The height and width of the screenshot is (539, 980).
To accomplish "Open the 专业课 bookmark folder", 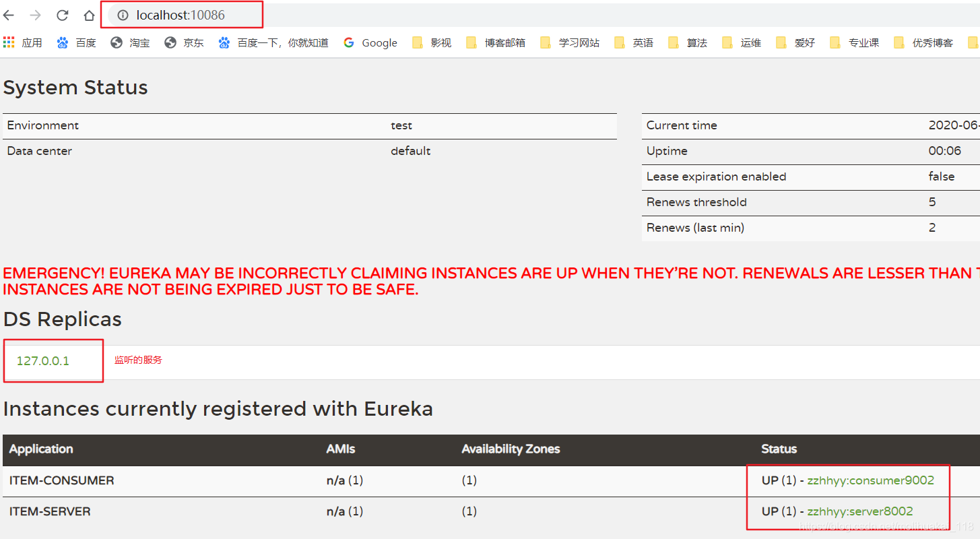I will (854, 42).
